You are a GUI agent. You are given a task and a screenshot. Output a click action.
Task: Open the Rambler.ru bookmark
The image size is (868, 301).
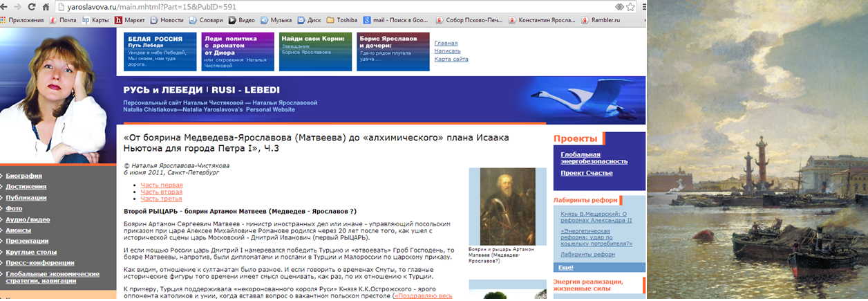click(x=601, y=20)
